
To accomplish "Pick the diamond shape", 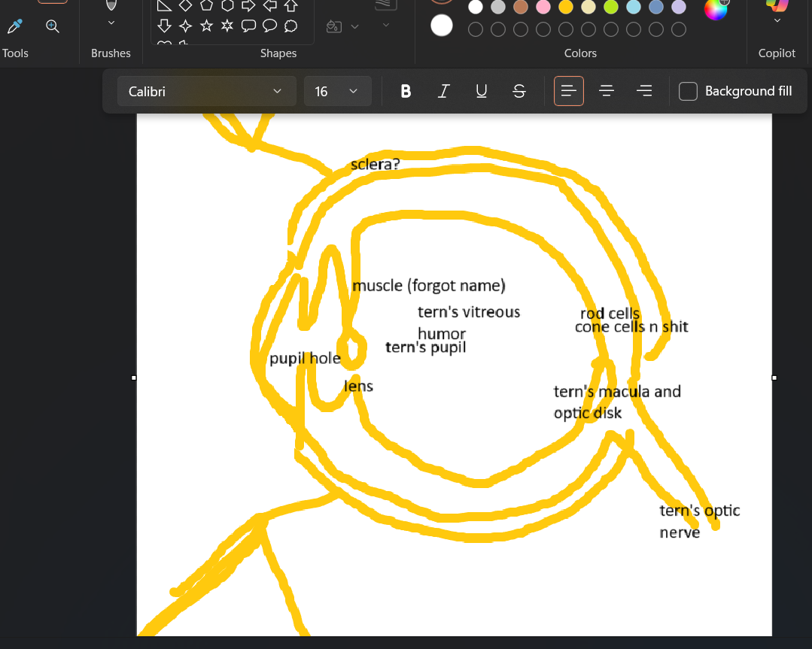I will [185, 5].
